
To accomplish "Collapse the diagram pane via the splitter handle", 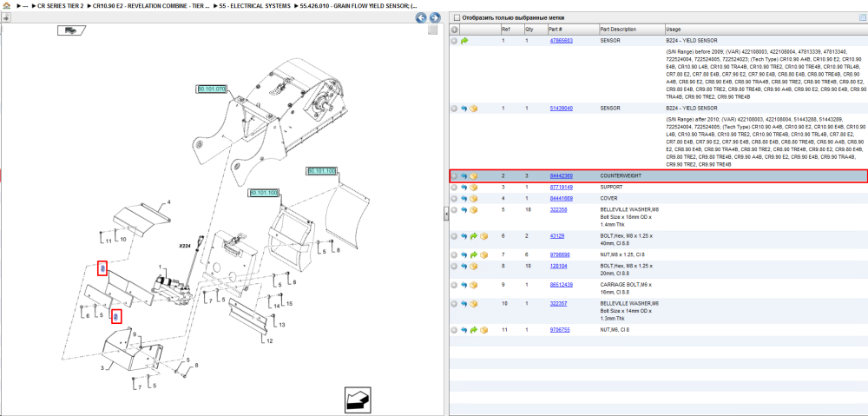I will (445, 215).
